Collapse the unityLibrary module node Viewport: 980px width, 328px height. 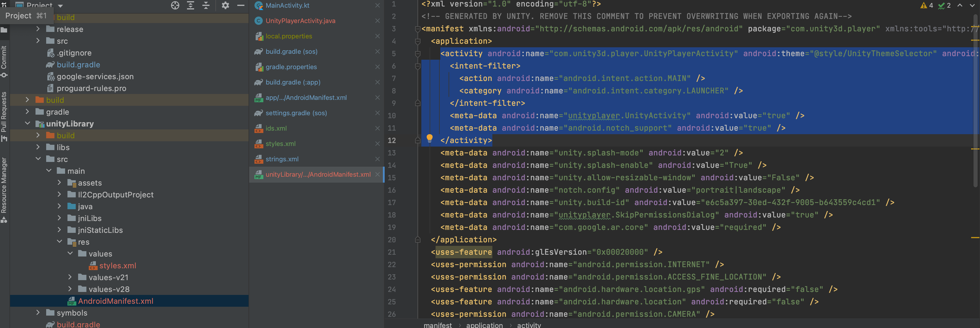click(28, 124)
